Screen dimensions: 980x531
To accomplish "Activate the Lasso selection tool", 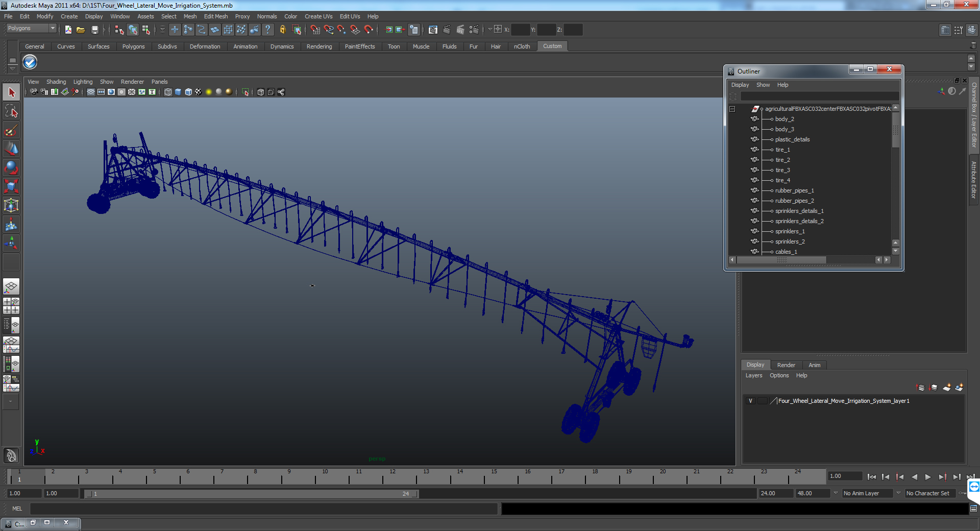I will point(11,111).
